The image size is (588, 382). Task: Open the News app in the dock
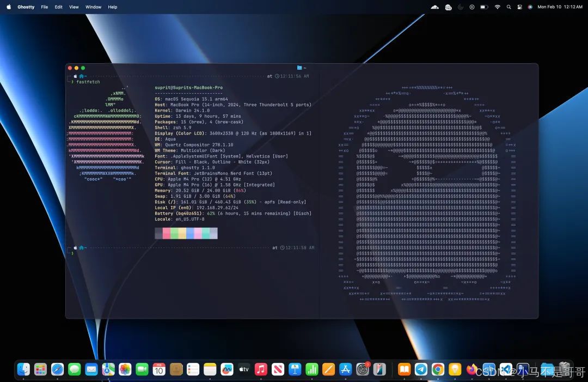[278, 369]
